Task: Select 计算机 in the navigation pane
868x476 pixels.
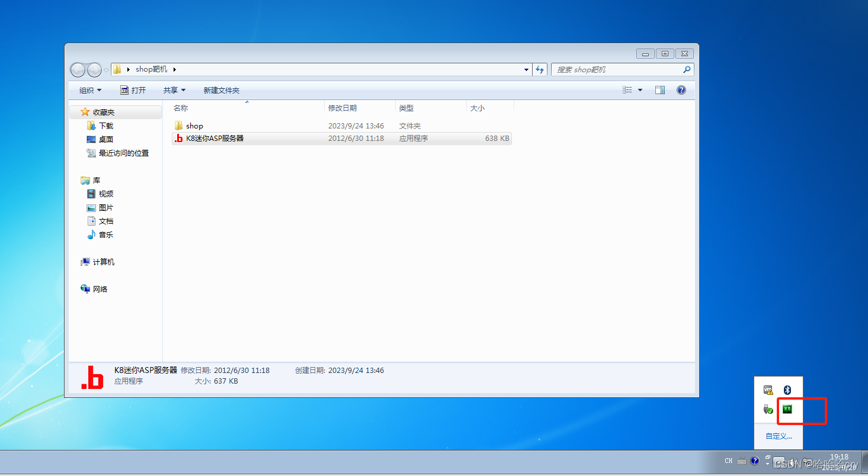Action: click(x=104, y=262)
